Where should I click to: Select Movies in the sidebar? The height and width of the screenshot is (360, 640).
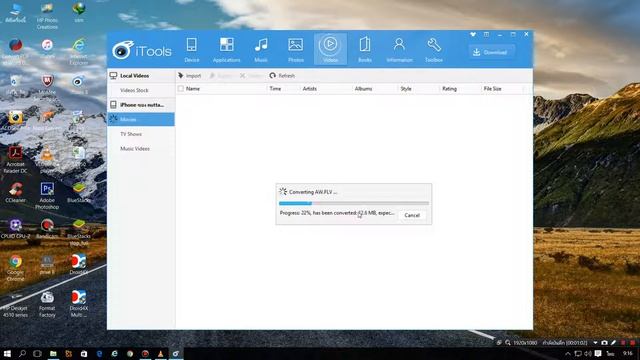(141, 119)
